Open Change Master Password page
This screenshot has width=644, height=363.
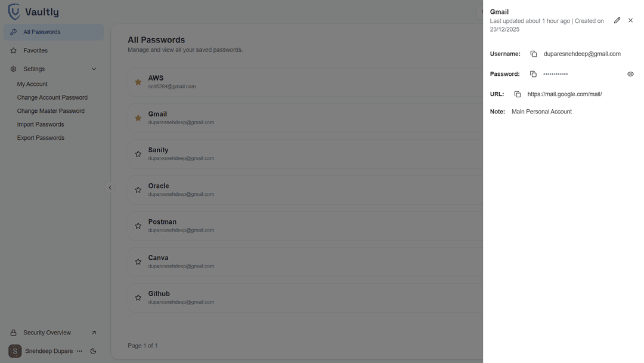51,111
